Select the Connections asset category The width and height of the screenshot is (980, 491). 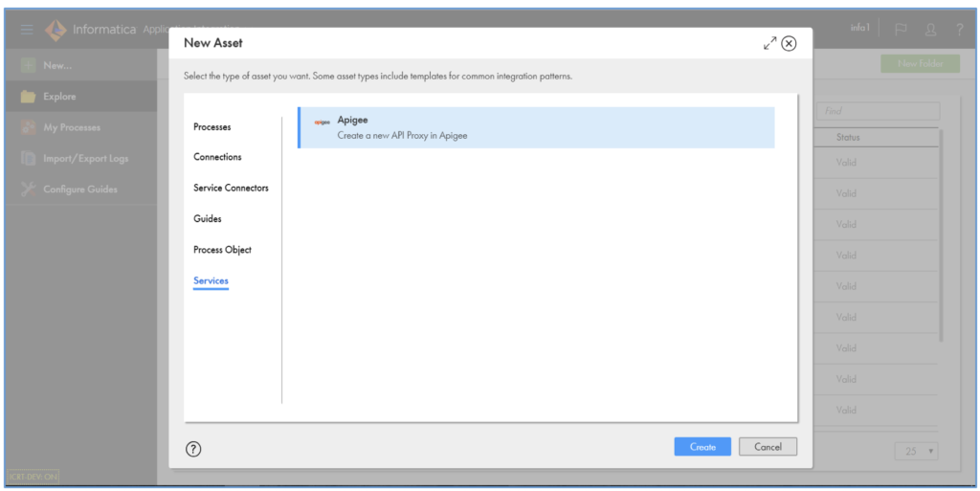217,157
